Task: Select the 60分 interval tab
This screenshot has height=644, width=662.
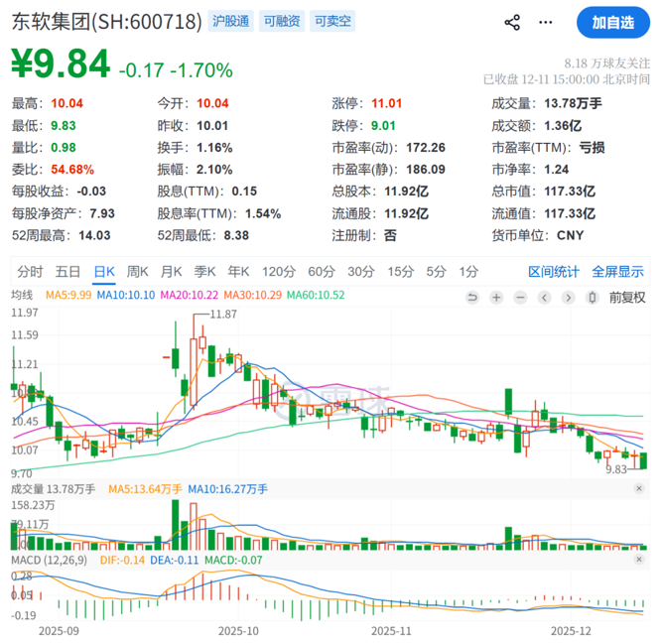Action: (x=321, y=271)
